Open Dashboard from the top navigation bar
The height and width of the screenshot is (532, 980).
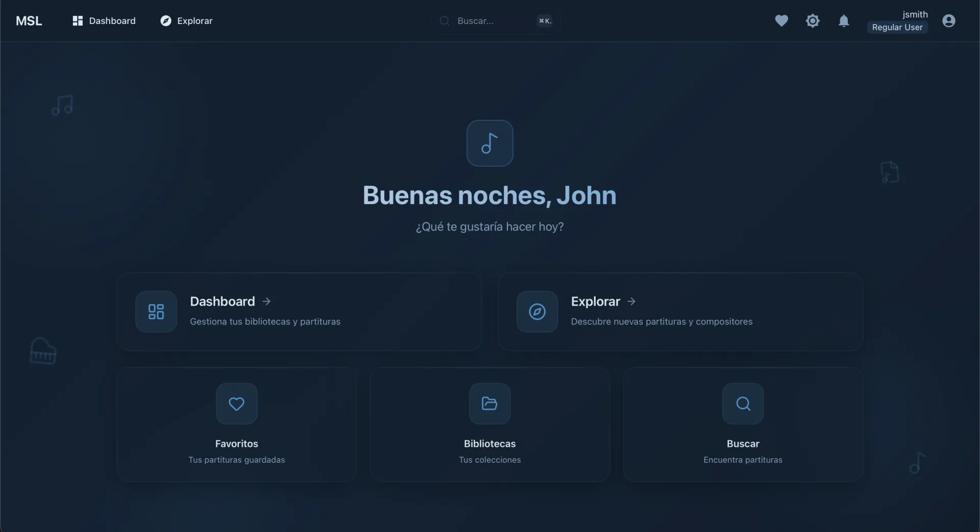[x=104, y=21]
